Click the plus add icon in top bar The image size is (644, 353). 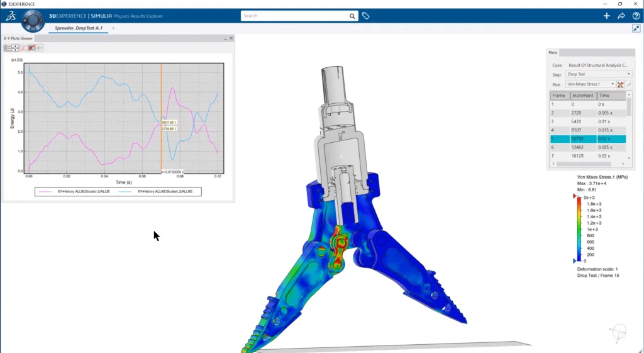606,16
